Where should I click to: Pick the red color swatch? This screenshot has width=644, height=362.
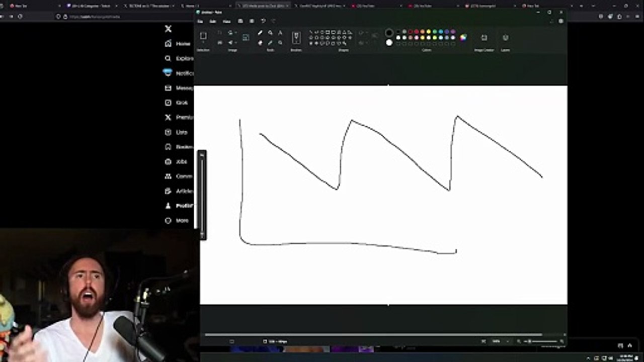pos(417,32)
